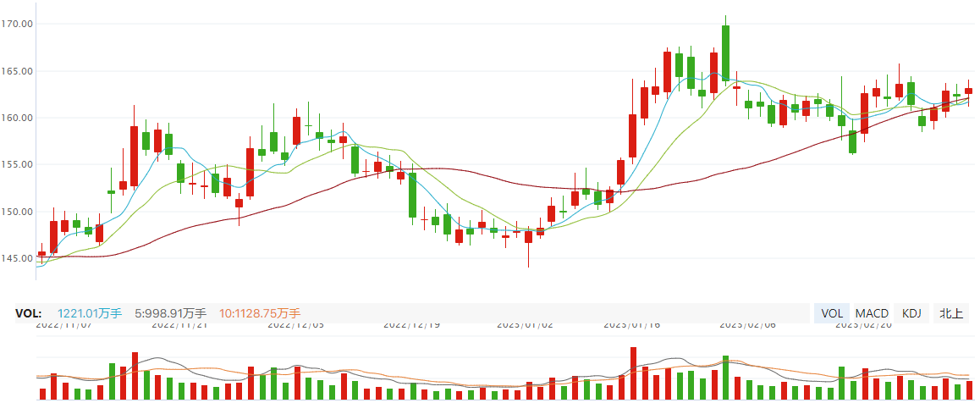Select the tall green candle peaking near 170
The height and width of the screenshot is (403, 980).
click(725, 52)
